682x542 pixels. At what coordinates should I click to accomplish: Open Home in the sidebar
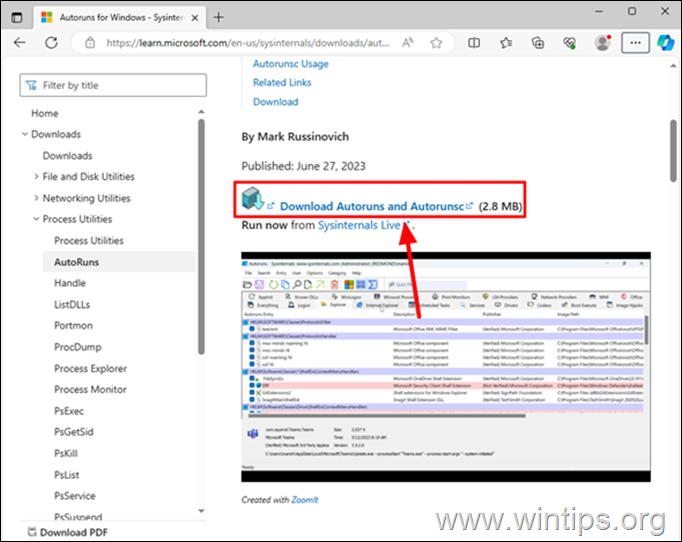[44, 113]
